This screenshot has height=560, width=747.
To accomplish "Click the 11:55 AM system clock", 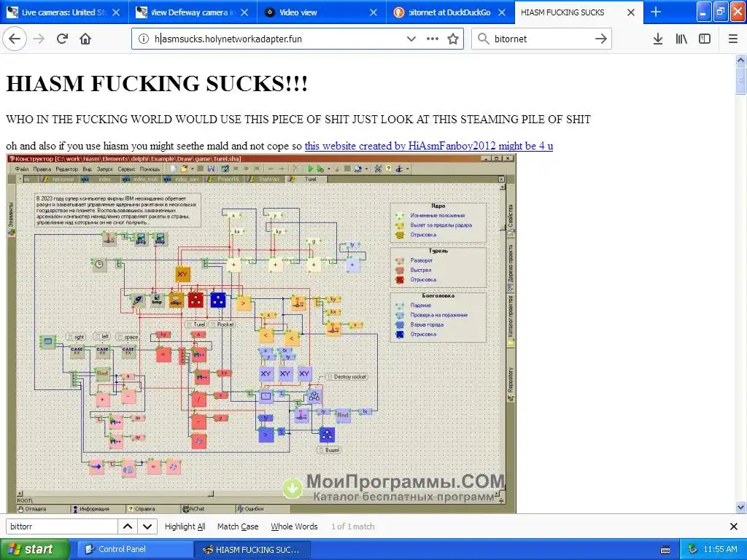I will [x=720, y=549].
